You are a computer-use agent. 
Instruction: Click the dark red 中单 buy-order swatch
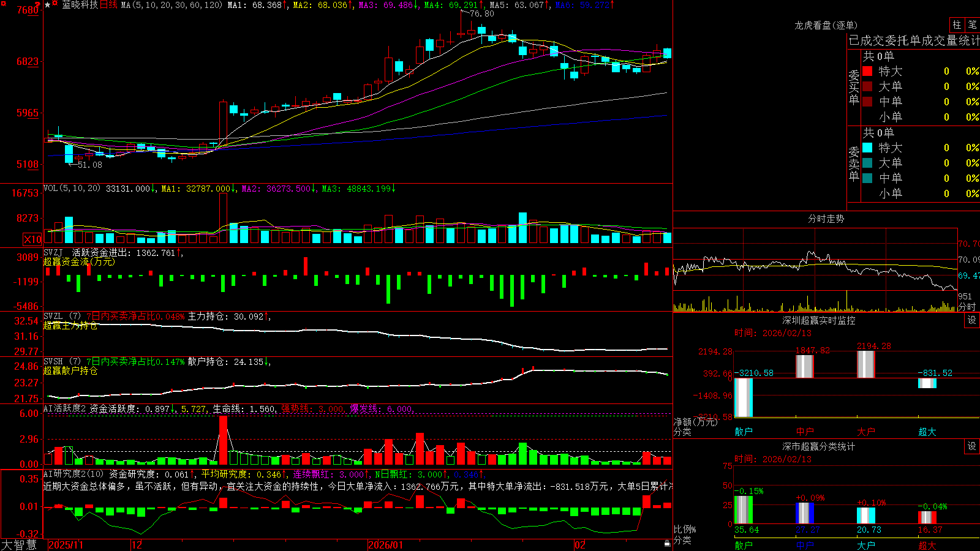click(x=867, y=102)
